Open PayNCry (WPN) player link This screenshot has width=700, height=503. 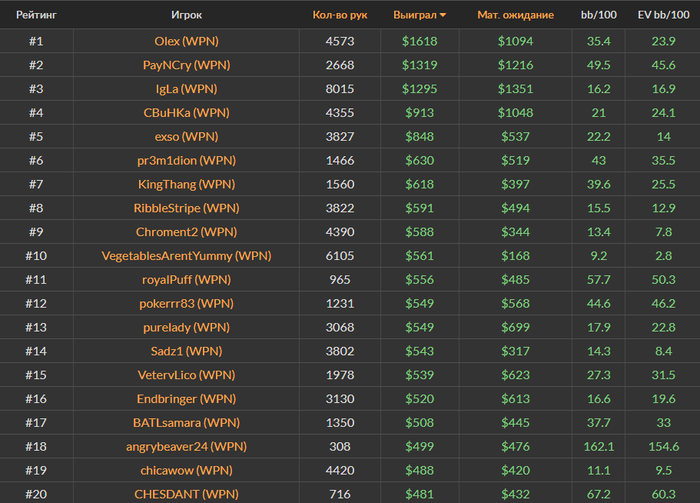[186, 65]
